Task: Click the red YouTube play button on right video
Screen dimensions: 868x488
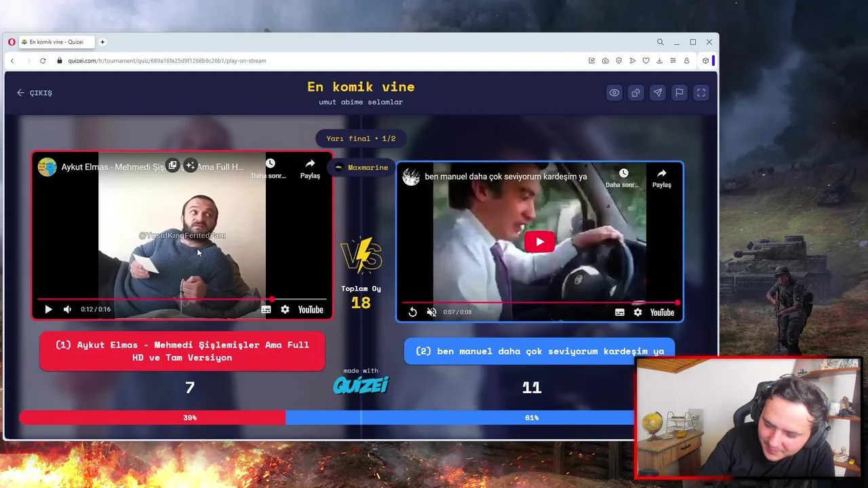Action: [540, 242]
